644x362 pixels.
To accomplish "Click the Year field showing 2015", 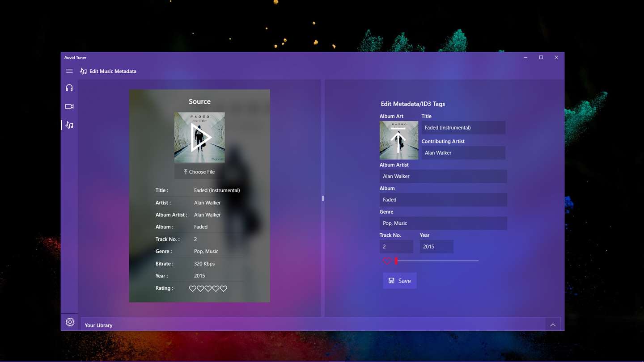I will 436,247.
